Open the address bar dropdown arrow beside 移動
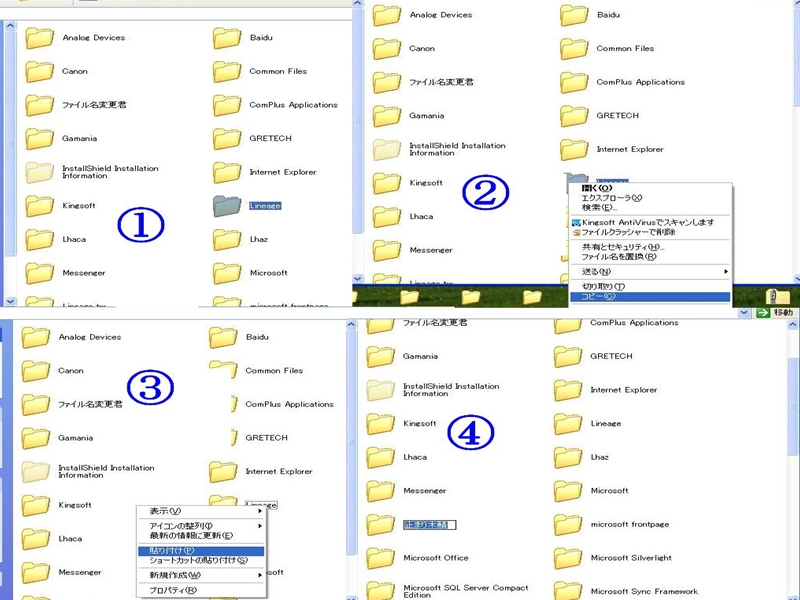Screen dimensions: 800x600 click(x=745, y=313)
